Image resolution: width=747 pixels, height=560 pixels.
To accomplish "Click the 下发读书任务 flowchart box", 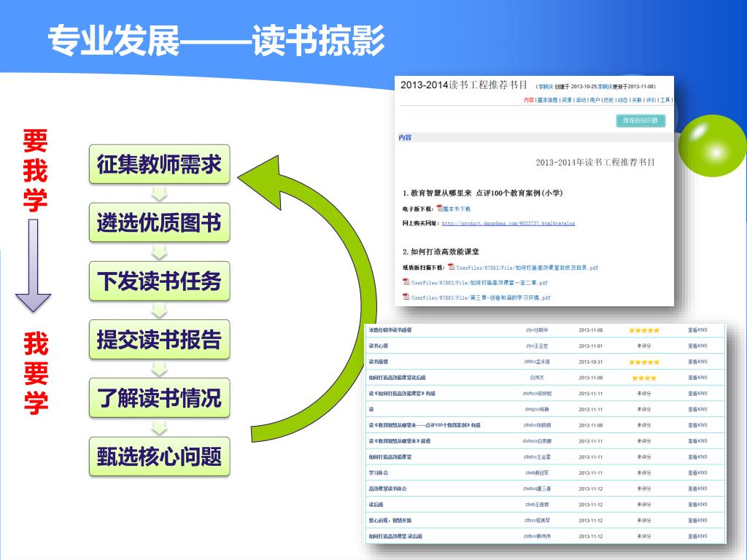I will [160, 281].
